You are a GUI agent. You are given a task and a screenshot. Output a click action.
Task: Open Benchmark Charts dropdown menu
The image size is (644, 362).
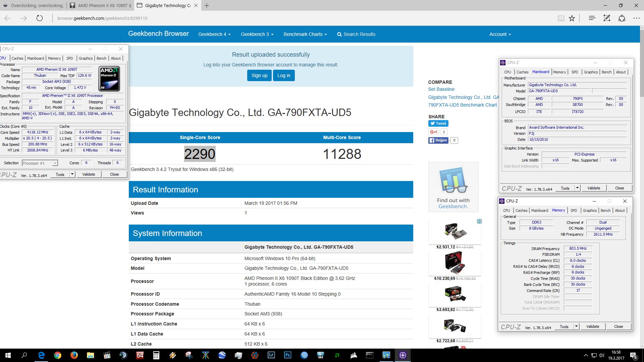[x=305, y=34]
